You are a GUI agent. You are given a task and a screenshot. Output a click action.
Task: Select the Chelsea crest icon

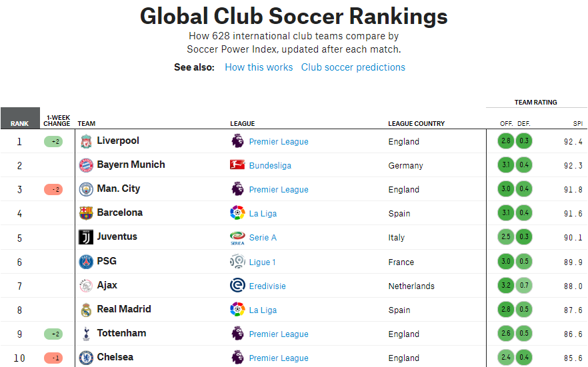pyautogui.click(x=86, y=358)
